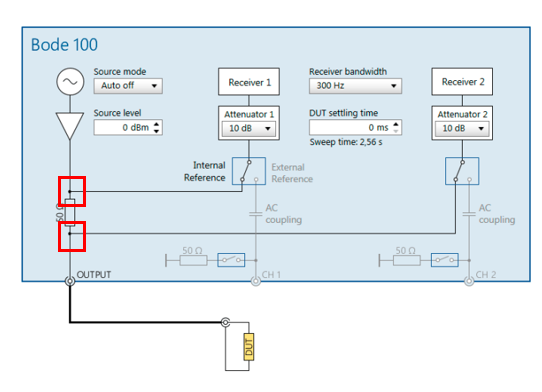Click the External Reference label

292,173
